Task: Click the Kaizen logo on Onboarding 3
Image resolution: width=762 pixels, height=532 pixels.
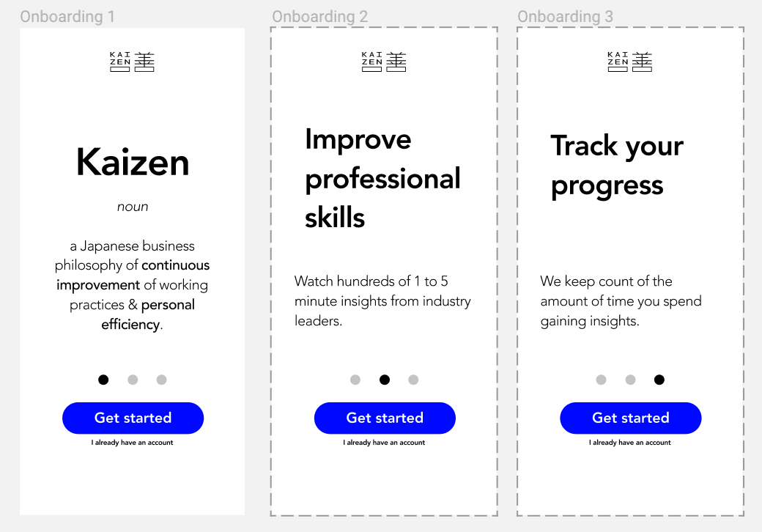Action: click(x=630, y=61)
